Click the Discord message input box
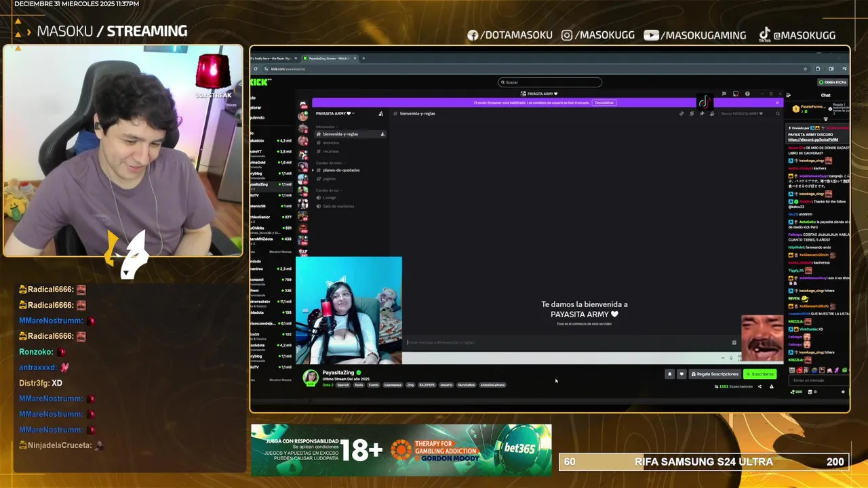The width and height of the screenshot is (868, 488). 566,342
